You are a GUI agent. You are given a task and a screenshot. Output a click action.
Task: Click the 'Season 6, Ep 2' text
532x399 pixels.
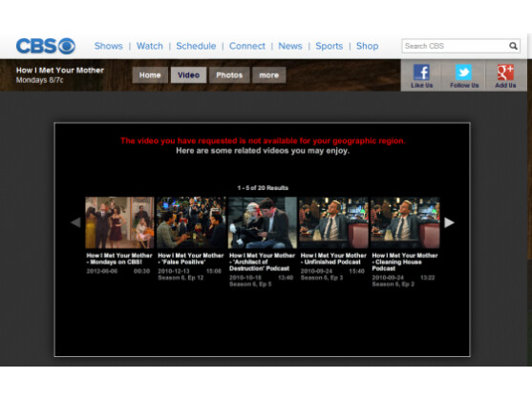394,284
